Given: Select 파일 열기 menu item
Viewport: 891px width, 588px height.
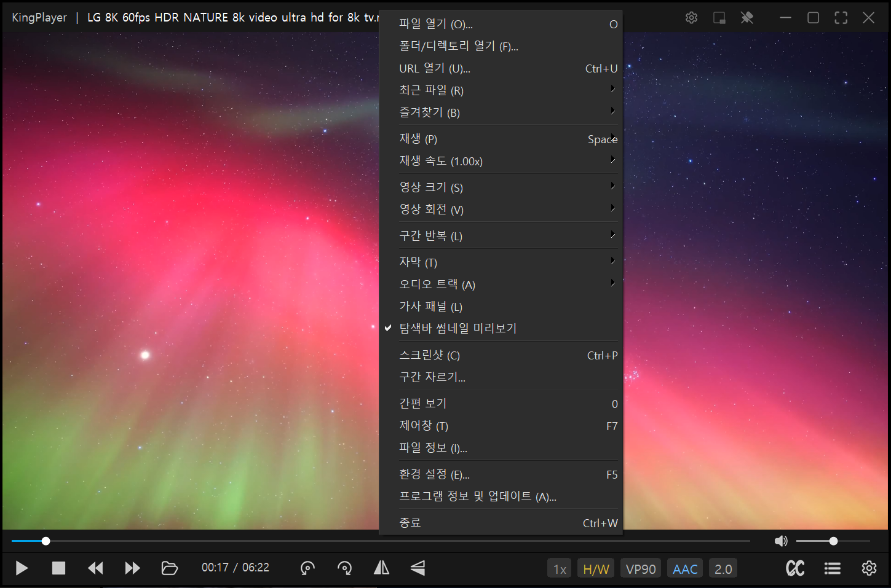Looking at the screenshot, I should (x=438, y=24).
